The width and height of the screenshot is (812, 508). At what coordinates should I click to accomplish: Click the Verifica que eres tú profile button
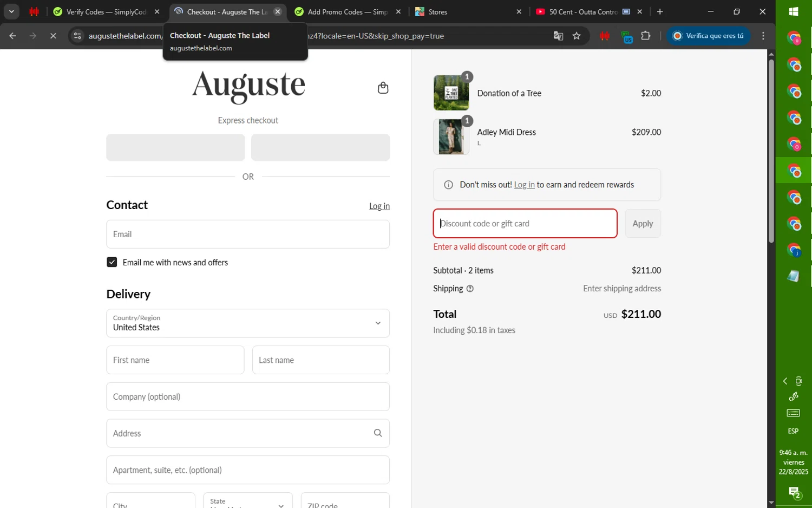[x=708, y=36]
